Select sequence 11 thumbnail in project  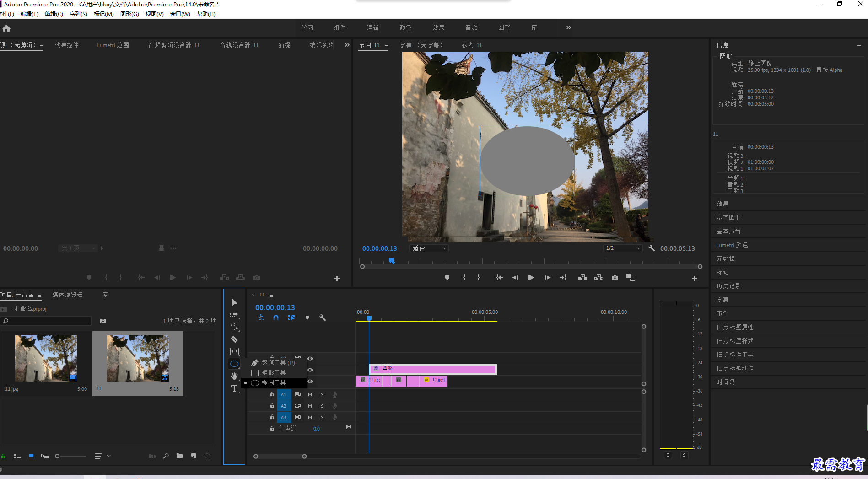point(138,358)
